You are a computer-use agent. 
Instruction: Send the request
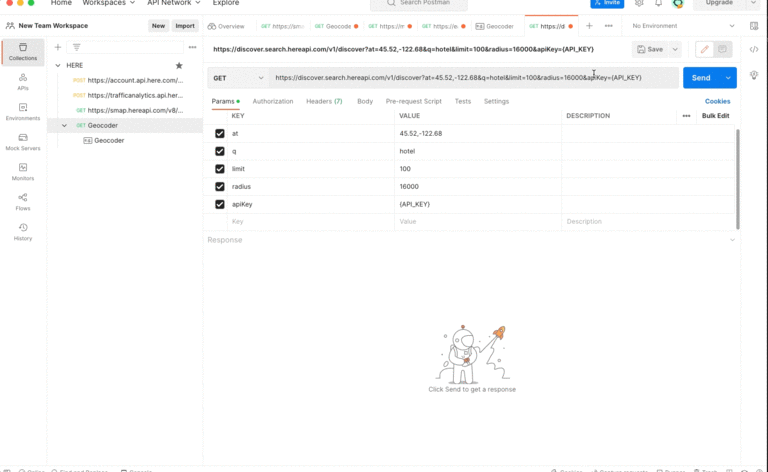[x=701, y=78]
